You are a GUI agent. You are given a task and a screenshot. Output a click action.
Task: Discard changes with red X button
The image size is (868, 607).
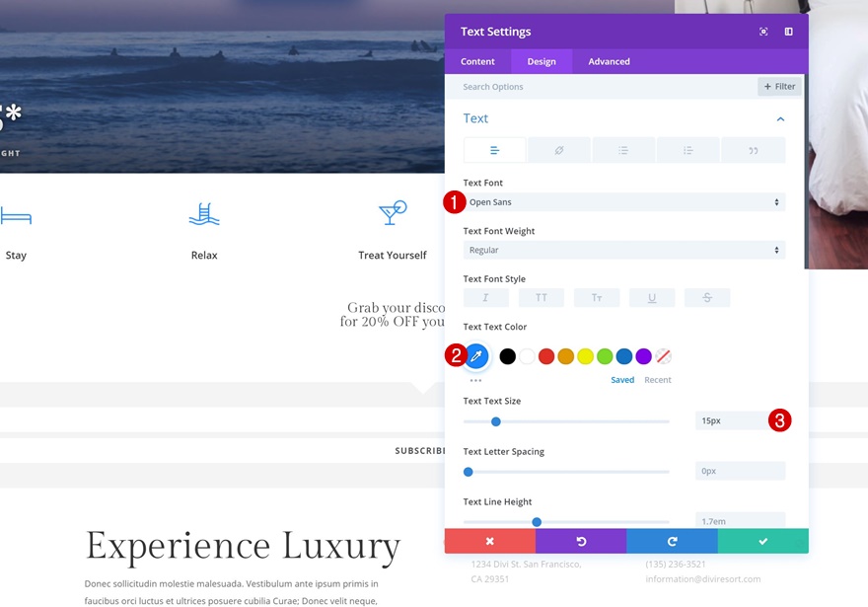pos(490,541)
